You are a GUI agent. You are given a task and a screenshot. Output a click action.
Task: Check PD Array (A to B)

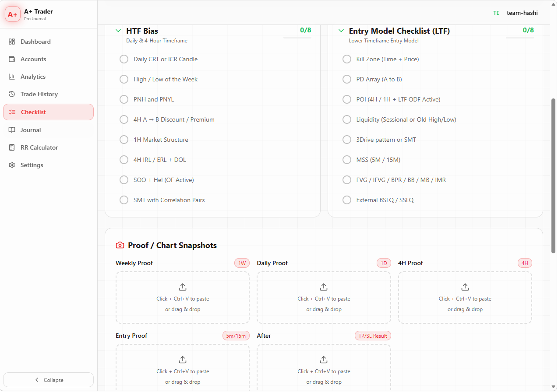[347, 79]
